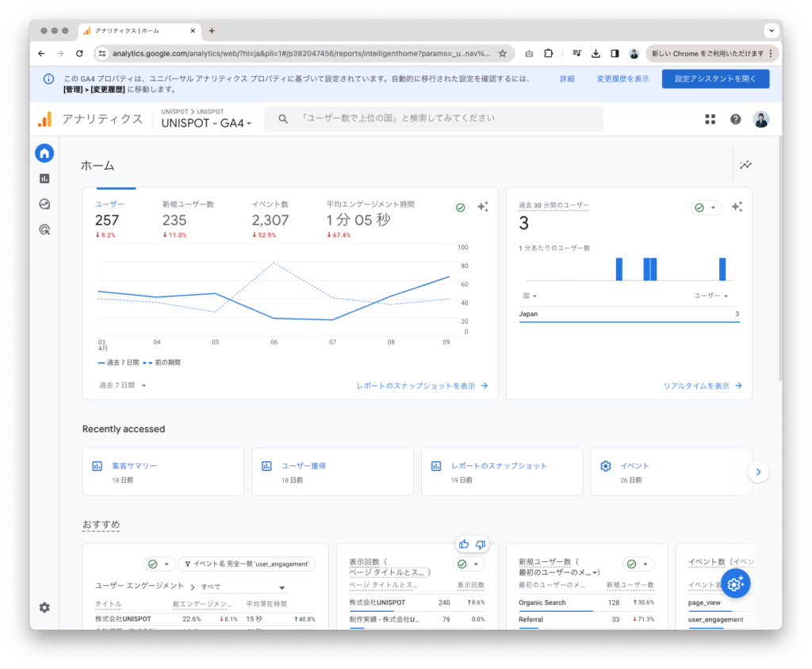Select the イベント数 metric tab

[x=270, y=220]
